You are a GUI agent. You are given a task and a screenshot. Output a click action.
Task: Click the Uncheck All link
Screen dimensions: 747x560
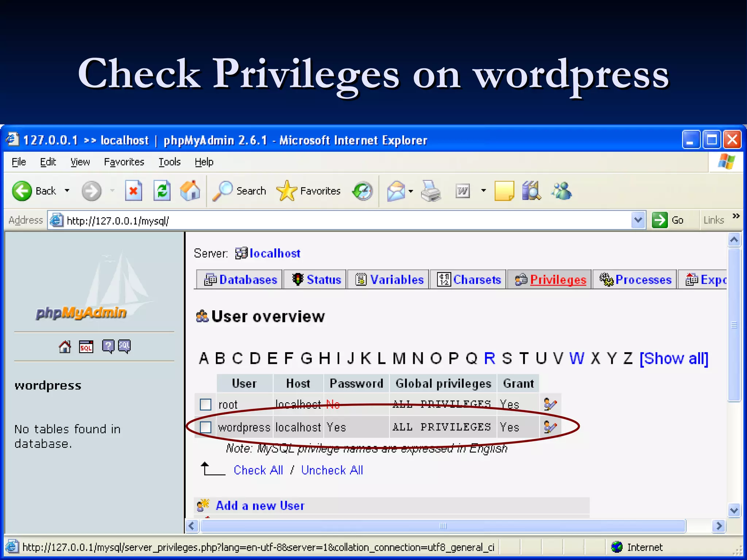coord(332,470)
